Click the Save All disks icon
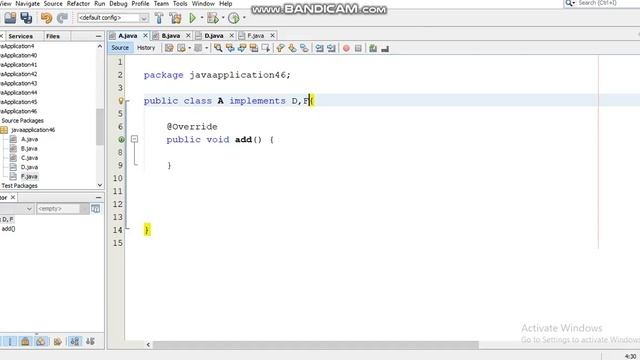This screenshot has width=640, height=360. pyautogui.click(x=26, y=18)
